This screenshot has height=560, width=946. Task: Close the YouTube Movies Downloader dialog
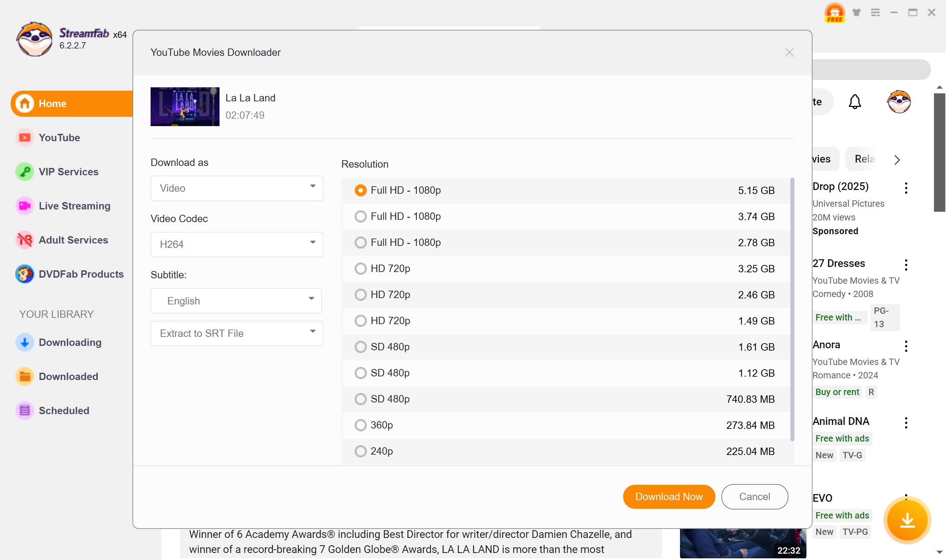(789, 53)
